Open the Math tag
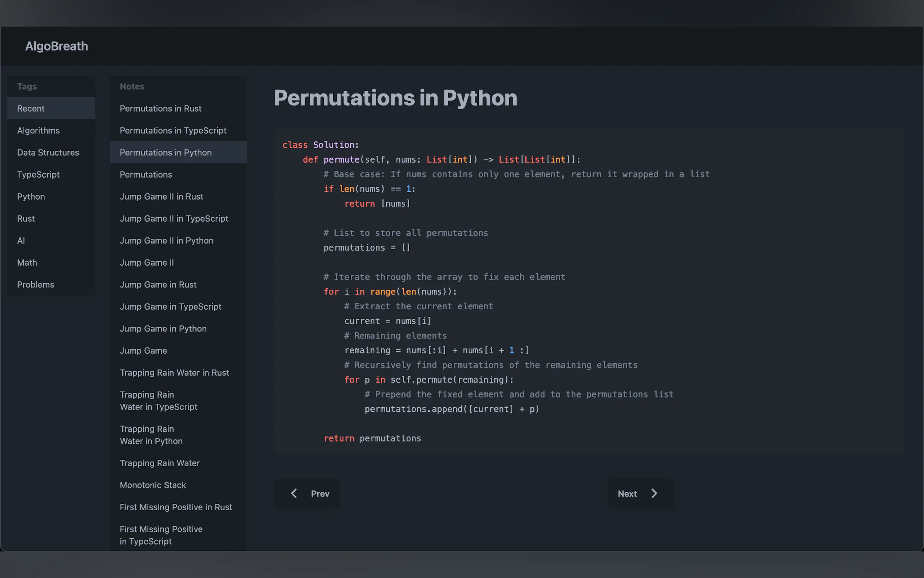 27,263
